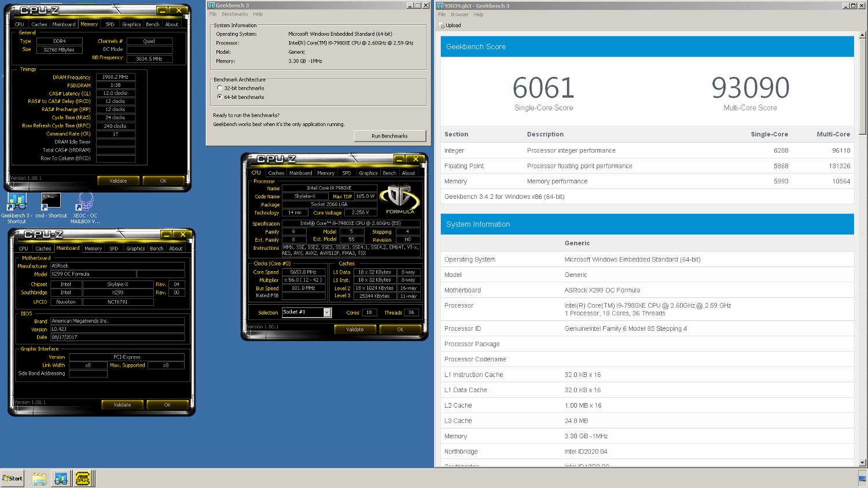
Task: Open Browser menu in results window
Action: point(459,14)
